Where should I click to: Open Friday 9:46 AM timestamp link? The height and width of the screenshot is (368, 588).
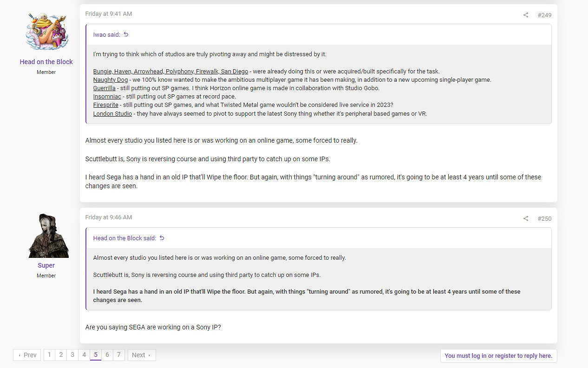(x=109, y=217)
